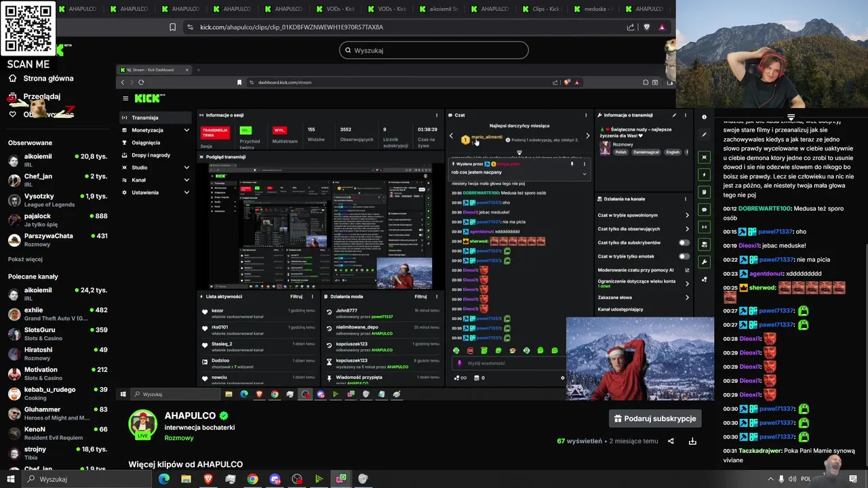Open SlotsGuru in recommended channels

58,333
